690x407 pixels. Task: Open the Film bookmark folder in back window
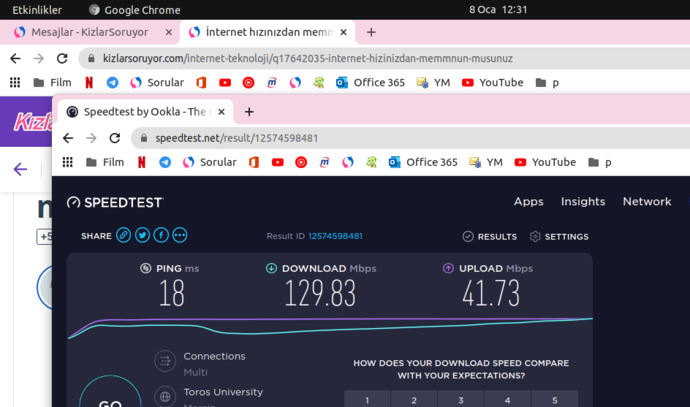[52, 83]
